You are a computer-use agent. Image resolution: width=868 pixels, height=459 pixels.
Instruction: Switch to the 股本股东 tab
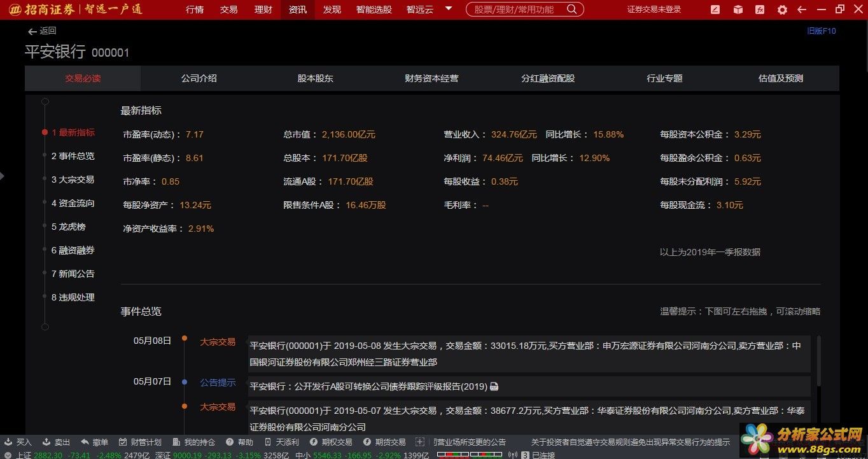pos(316,78)
